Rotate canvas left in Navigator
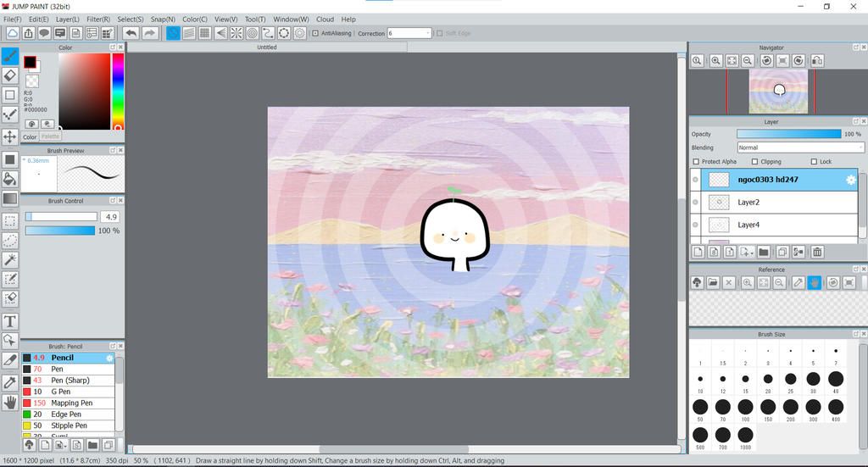Screen dimensions: 868x467 (x=766, y=60)
